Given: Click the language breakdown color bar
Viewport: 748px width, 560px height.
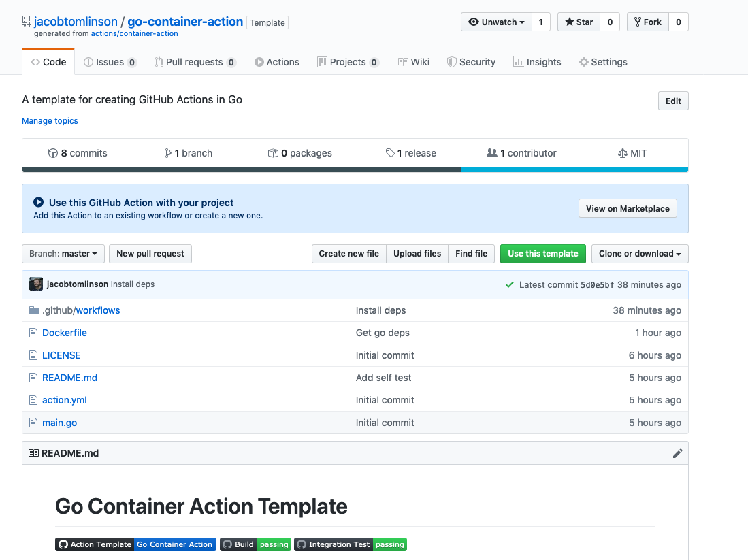Looking at the screenshot, I should [355, 169].
